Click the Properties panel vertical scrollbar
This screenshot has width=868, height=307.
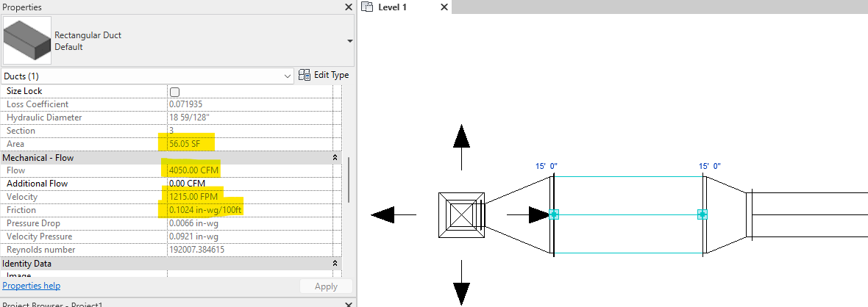[348, 180]
